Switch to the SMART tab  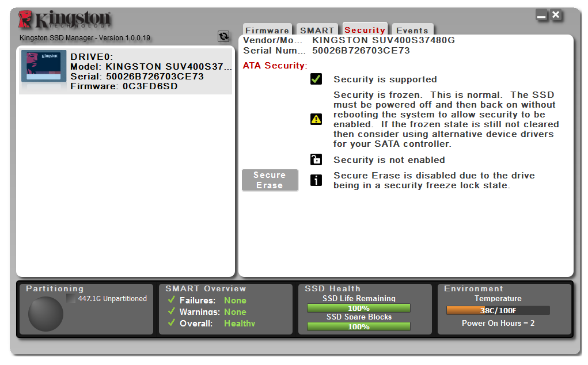[x=317, y=30]
